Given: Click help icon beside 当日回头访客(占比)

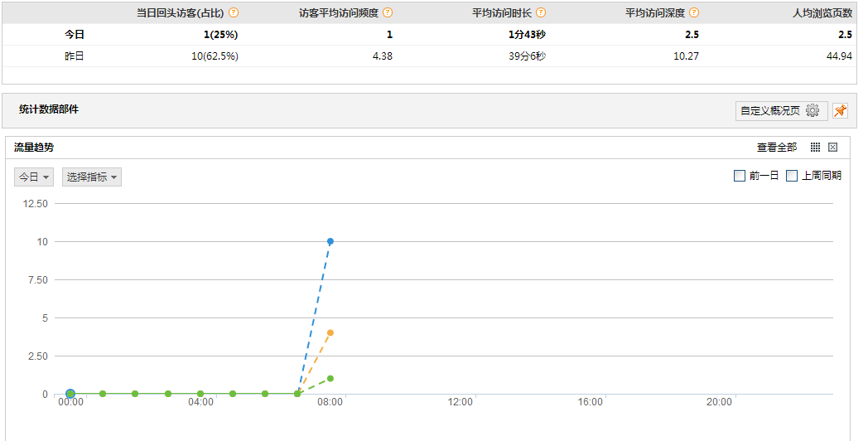Looking at the screenshot, I should pyautogui.click(x=234, y=12).
